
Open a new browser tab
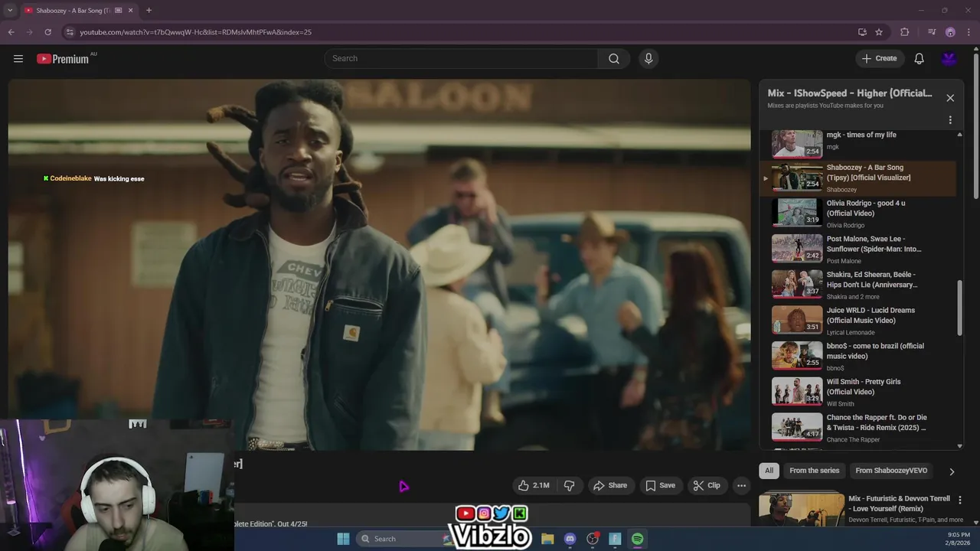click(149, 10)
